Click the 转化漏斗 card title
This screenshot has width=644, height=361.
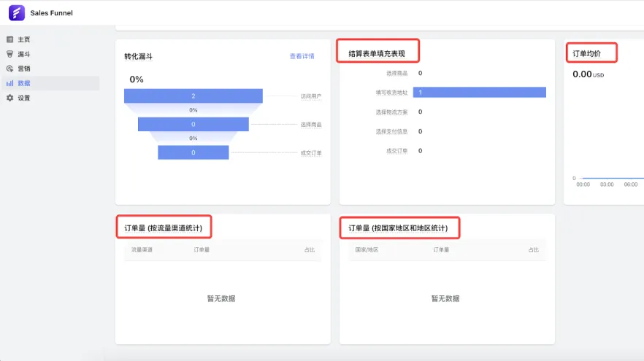click(x=139, y=56)
